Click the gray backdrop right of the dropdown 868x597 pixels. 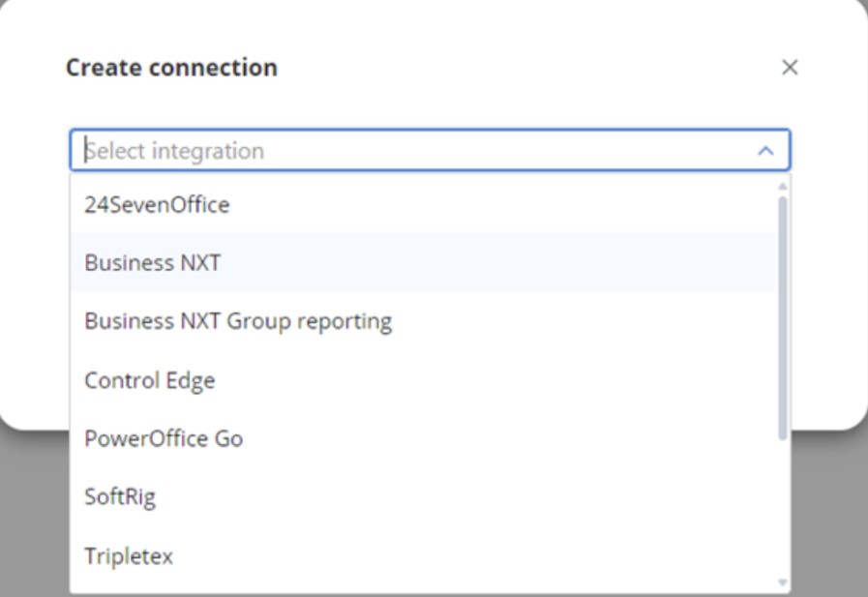829,513
